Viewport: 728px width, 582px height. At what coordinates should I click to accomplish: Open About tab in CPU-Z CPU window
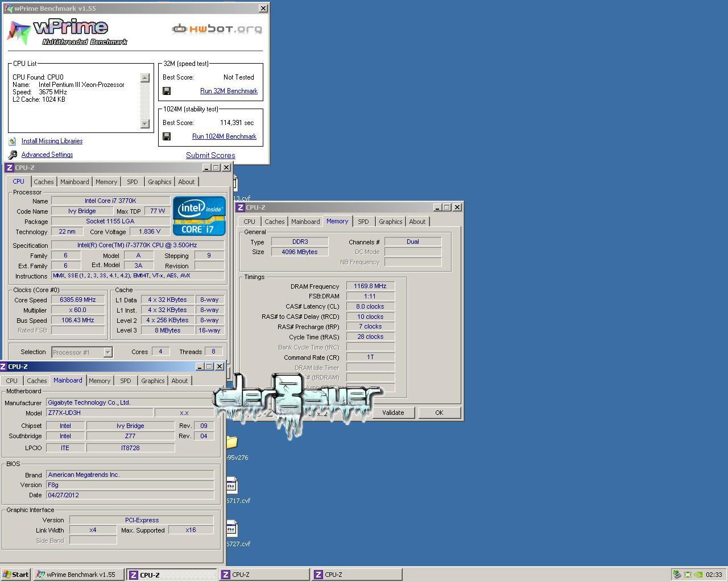pos(186,182)
